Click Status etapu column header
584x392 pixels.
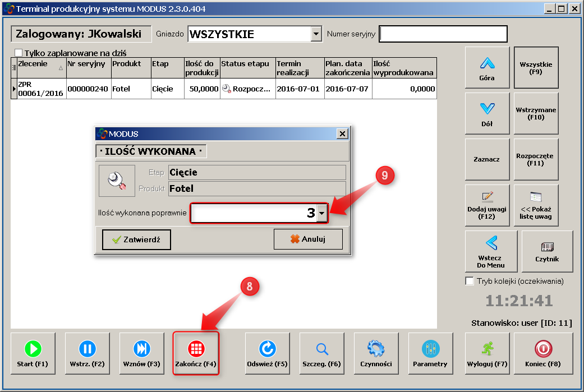pos(248,68)
